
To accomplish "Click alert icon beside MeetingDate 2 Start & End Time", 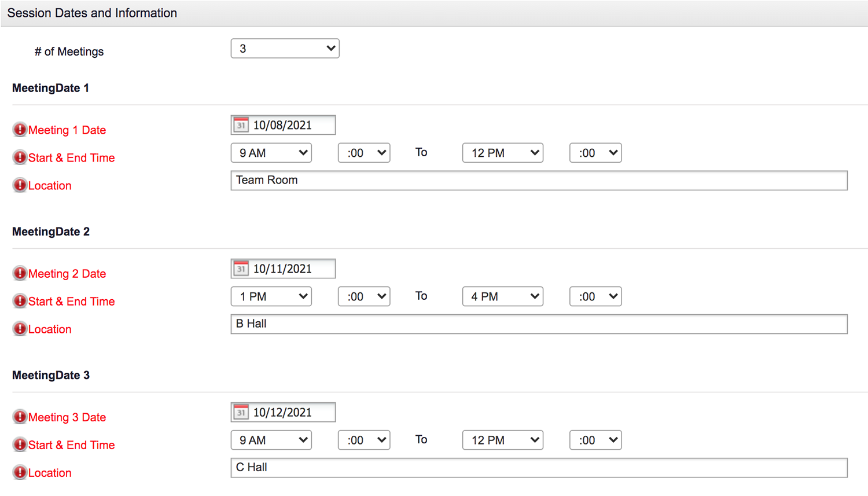I will pos(20,301).
